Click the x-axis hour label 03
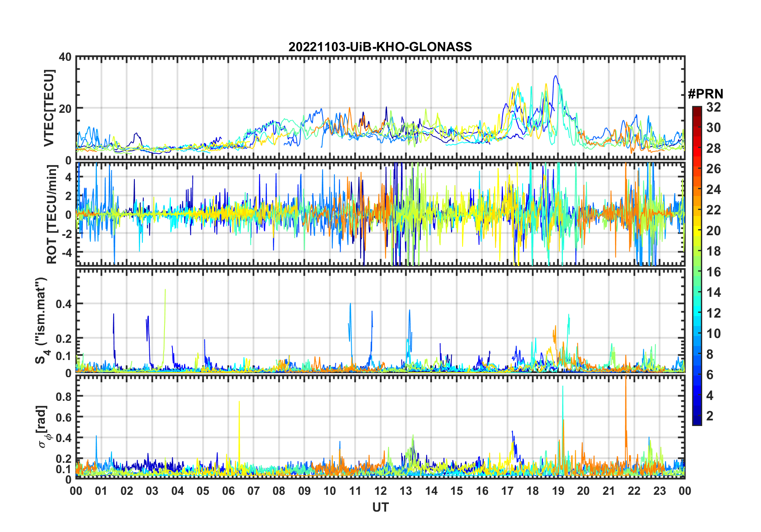 (x=152, y=491)
